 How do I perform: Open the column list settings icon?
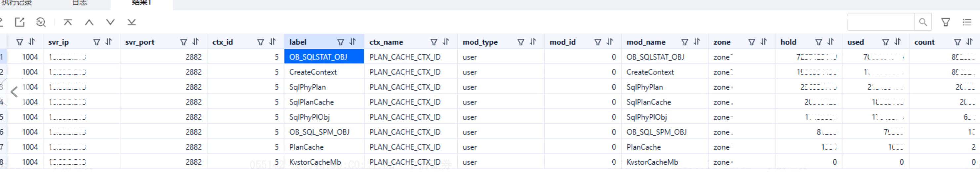pyautogui.click(x=967, y=22)
